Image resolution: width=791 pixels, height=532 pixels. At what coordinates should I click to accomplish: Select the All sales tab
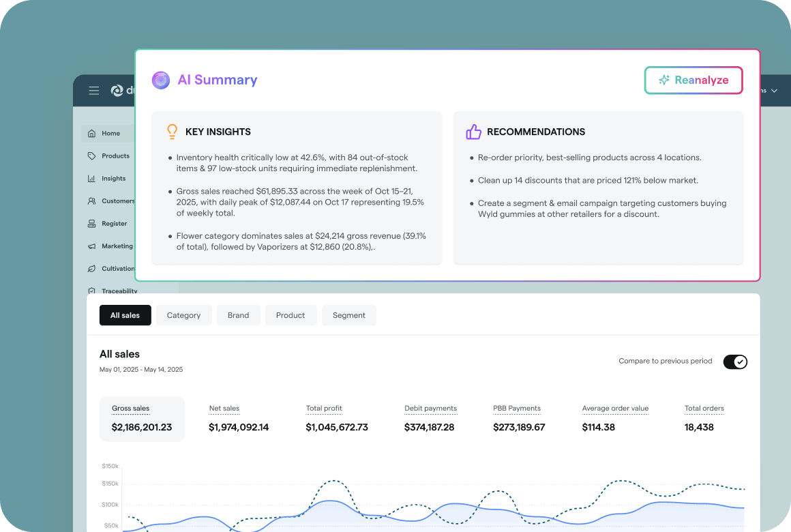click(x=125, y=315)
